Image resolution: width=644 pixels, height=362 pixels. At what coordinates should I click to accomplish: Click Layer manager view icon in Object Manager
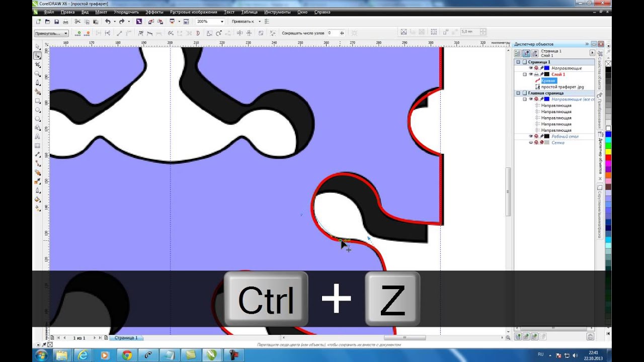coord(535,53)
